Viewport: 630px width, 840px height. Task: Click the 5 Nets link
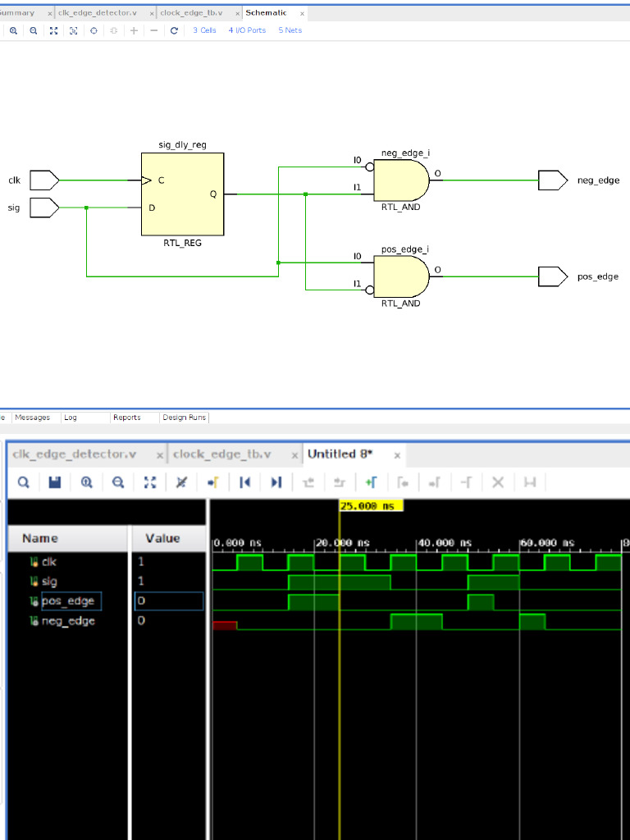coord(290,30)
